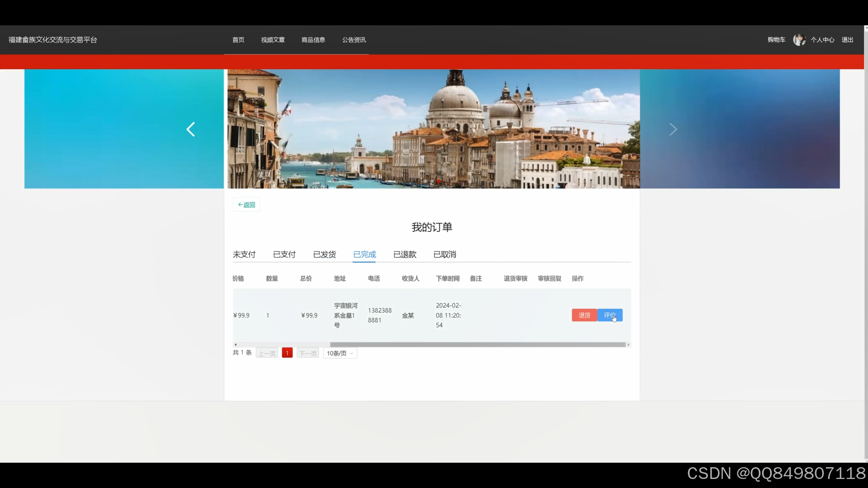
Task: Open the 购物车 shopping cart link
Action: pos(776,40)
